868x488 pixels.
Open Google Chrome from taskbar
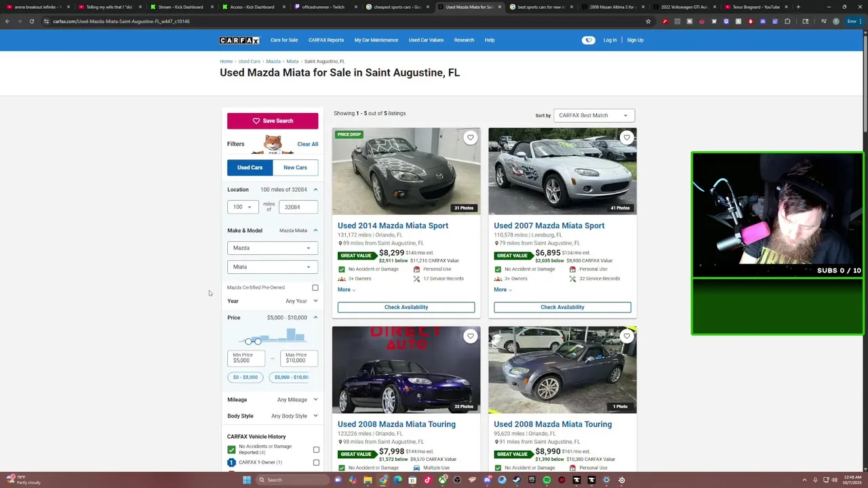pyautogui.click(x=382, y=480)
